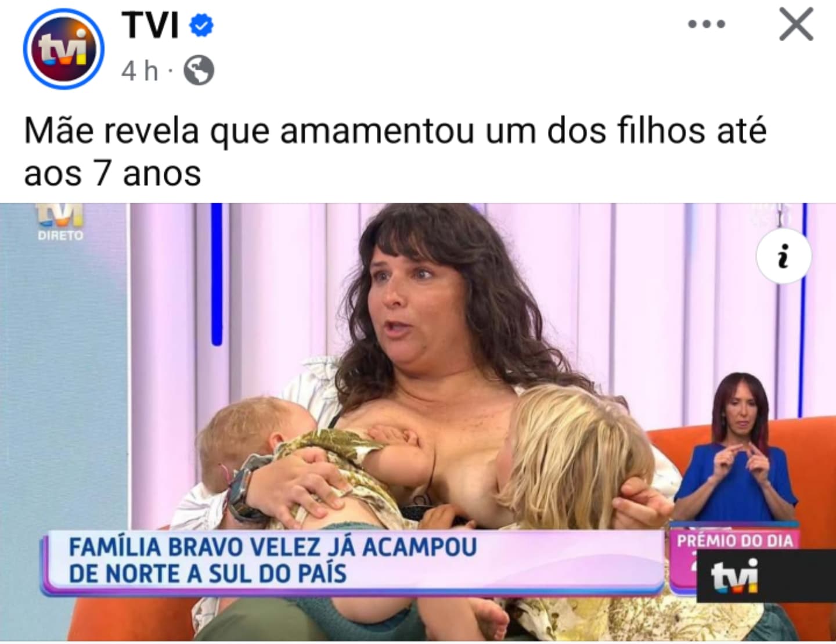Click the blue vertical light bar backdrop
Viewport: 836px width, 644px height.
(x=217, y=274)
